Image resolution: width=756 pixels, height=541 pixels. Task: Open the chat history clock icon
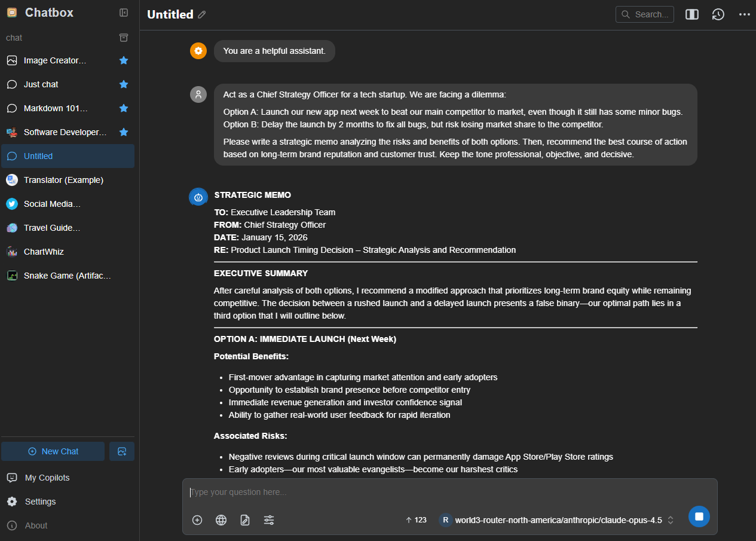718,14
